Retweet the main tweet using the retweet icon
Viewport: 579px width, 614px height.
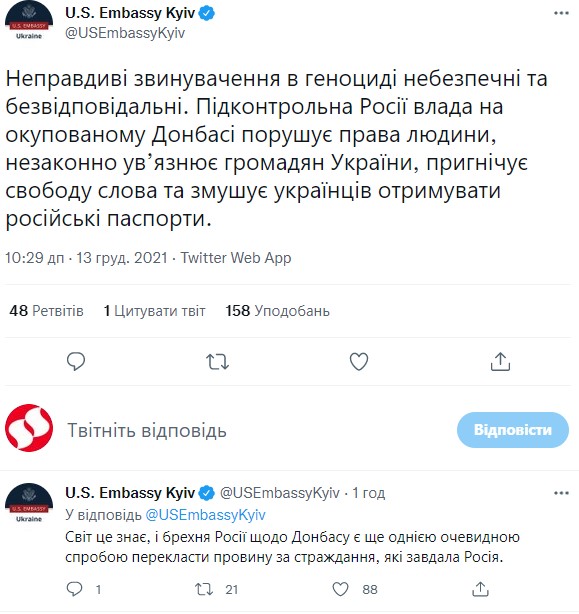217,361
